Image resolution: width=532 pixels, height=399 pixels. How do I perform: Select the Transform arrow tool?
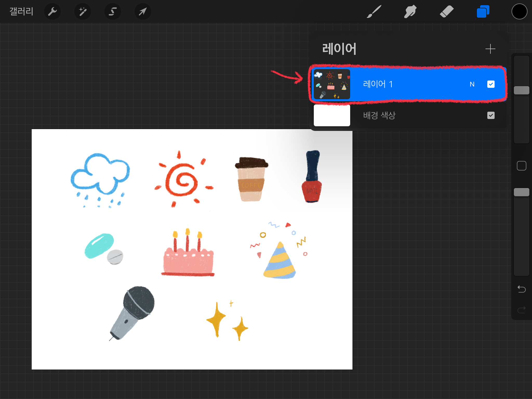pos(143,11)
